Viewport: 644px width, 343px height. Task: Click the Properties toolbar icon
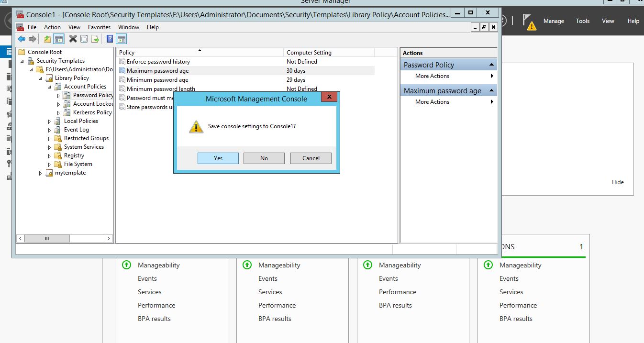(84, 39)
